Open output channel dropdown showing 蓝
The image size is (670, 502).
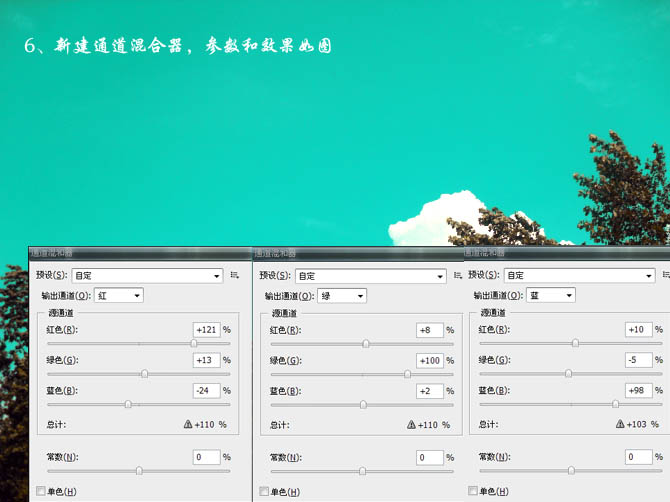pyautogui.click(x=551, y=295)
